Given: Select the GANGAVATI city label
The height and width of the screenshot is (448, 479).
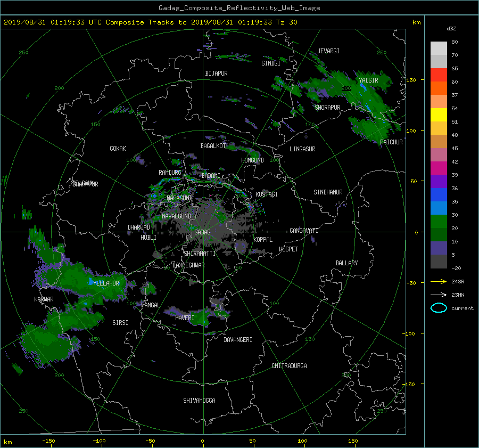Looking at the screenshot, I should (x=304, y=230).
